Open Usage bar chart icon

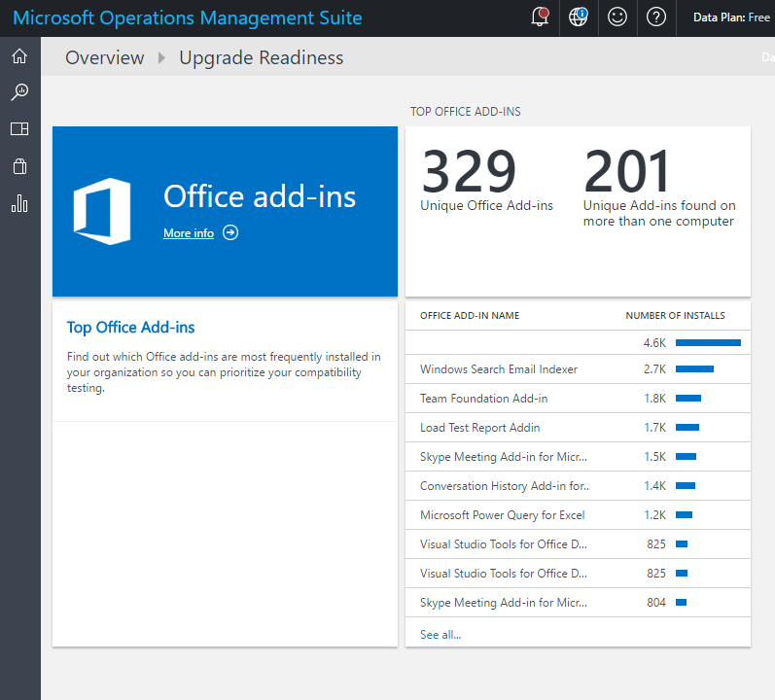coord(19,203)
